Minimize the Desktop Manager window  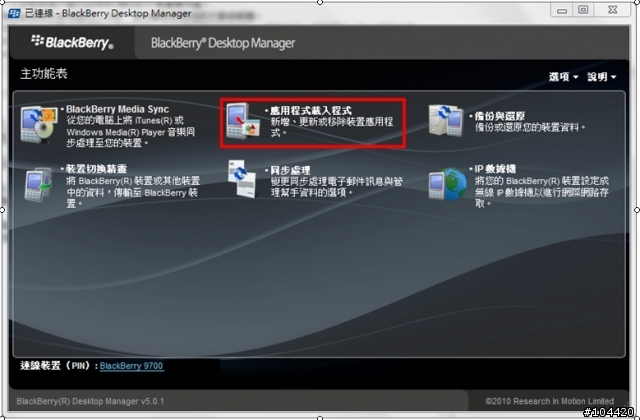[x=562, y=10]
